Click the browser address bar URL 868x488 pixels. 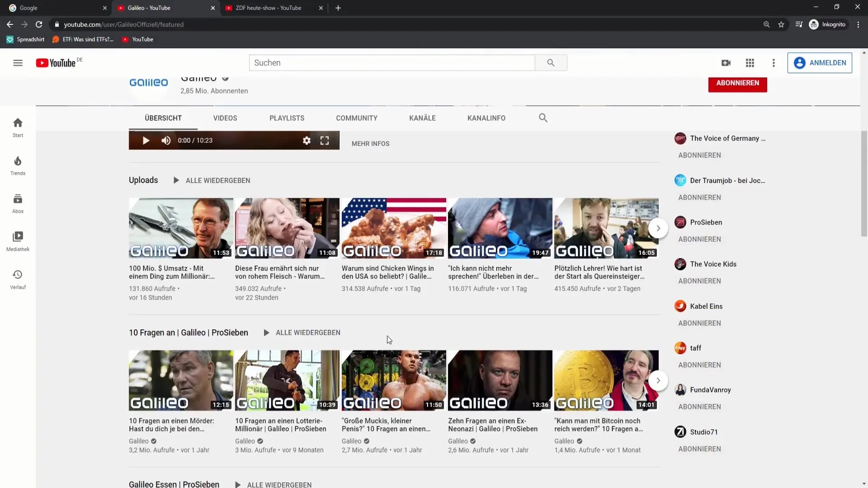[123, 24]
